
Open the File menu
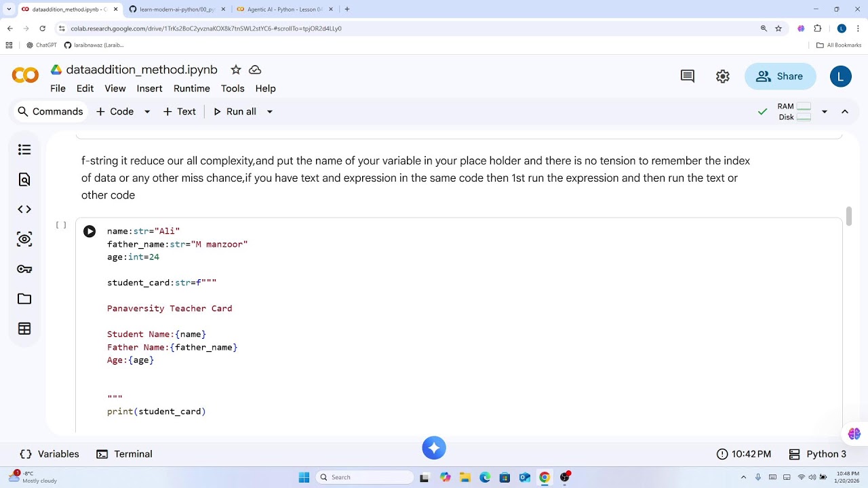58,88
